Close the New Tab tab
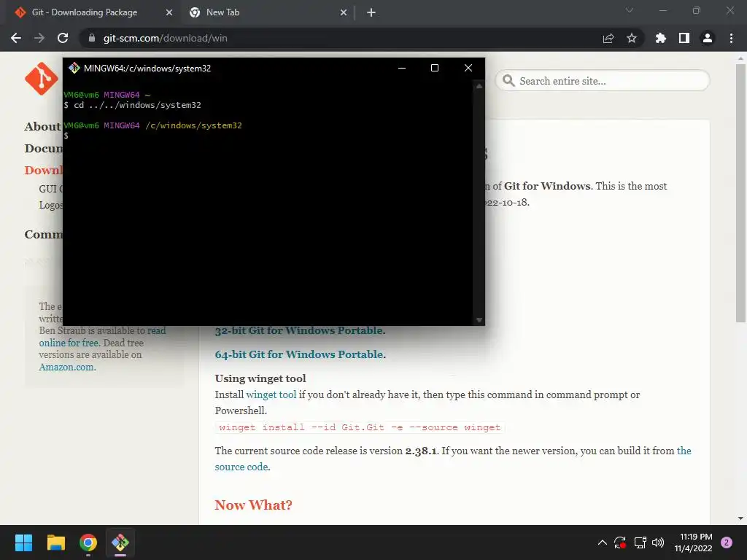This screenshot has height=560, width=747. 344,13
